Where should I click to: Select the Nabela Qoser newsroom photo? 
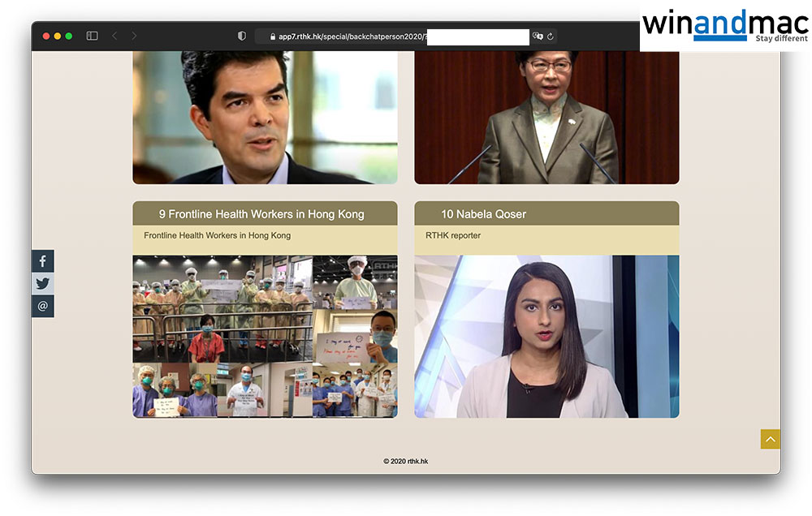pos(546,336)
